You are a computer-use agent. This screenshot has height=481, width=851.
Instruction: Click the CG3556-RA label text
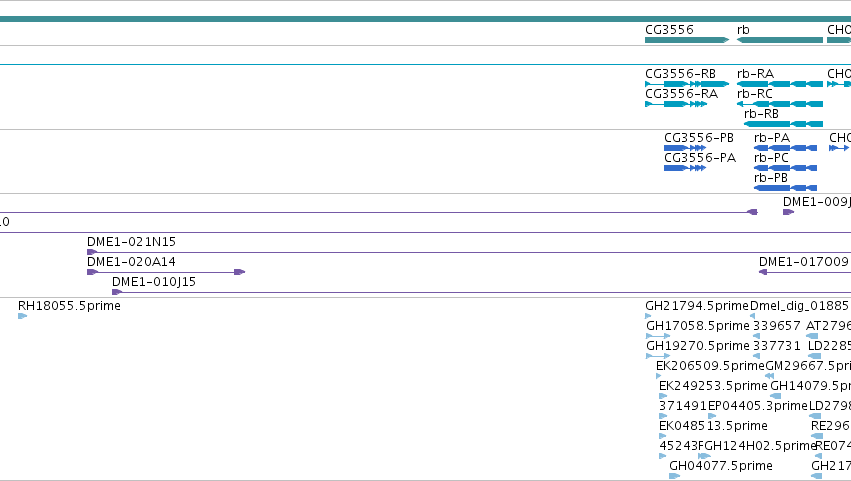682,93
